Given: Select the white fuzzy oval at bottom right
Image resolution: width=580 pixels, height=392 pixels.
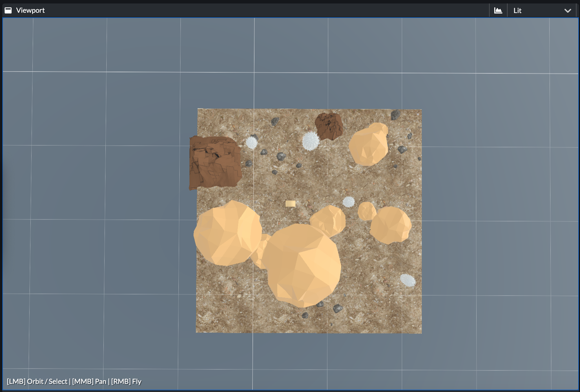Looking at the screenshot, I should [x=408, y=280].
